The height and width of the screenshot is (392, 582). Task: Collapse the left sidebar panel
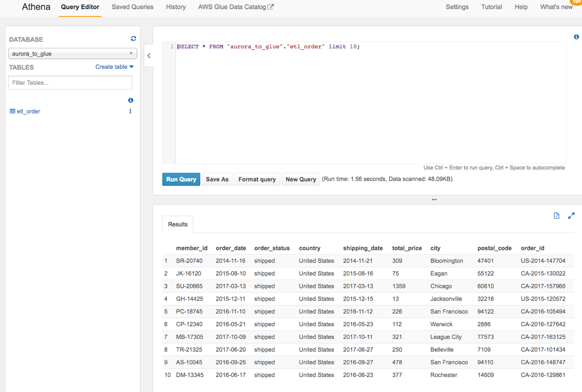click(x=149, y=55)
